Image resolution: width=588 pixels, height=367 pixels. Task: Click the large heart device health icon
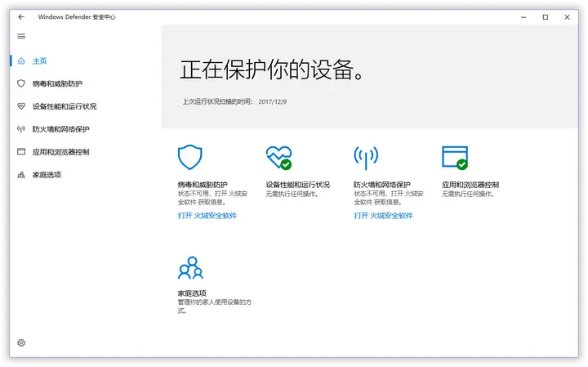click(279, 158)
